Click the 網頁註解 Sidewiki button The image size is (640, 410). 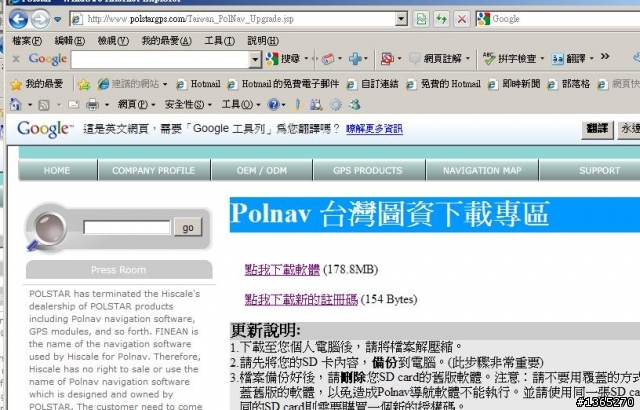click(x=435, y=59)
